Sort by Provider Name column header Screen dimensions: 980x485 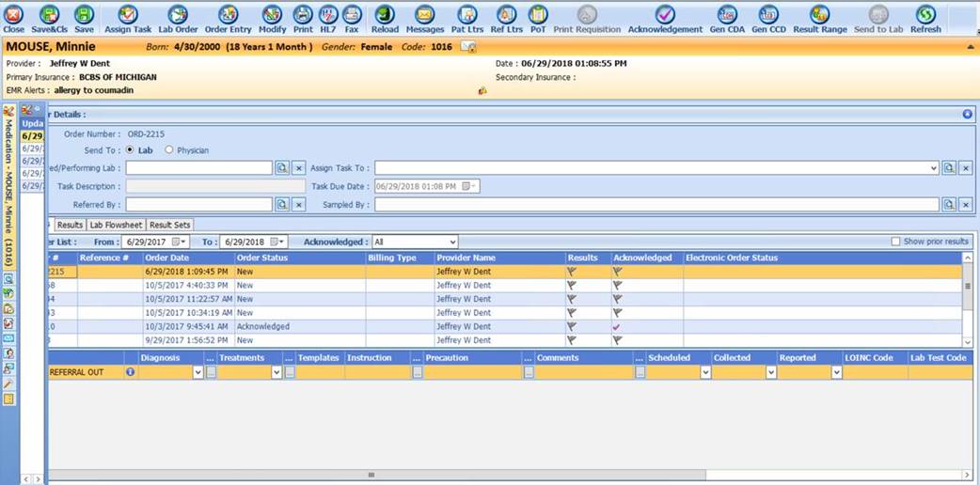coord(500,258)
